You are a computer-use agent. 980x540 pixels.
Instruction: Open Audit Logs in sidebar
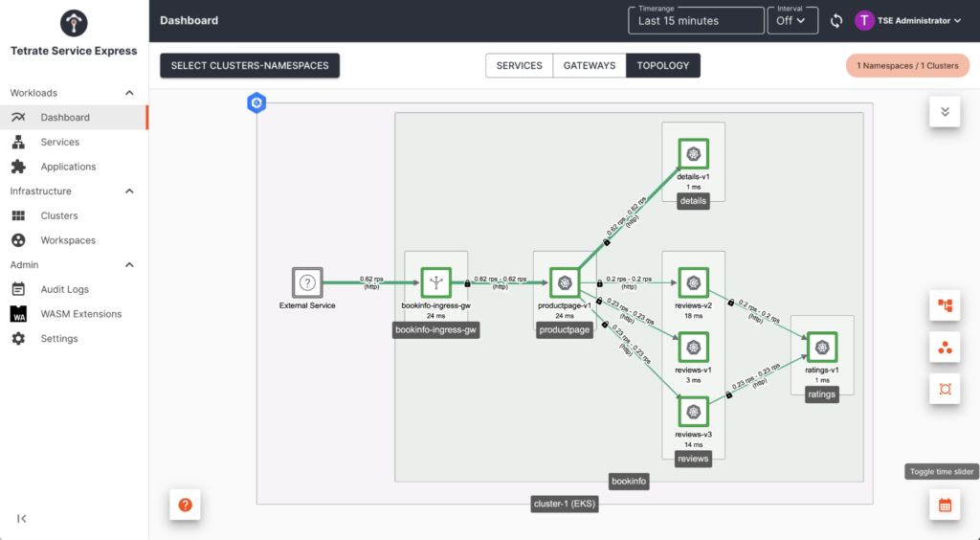pyautogui.click(x=64, y=289)
